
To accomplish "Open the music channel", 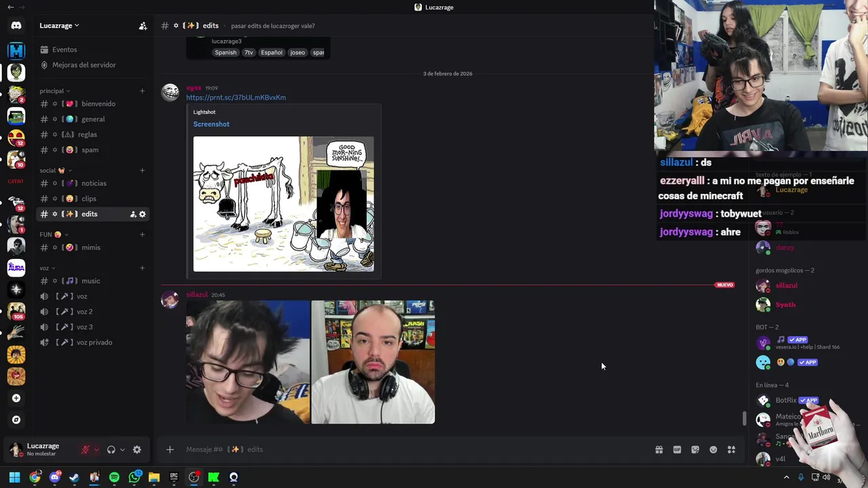I will coord(93,281).
